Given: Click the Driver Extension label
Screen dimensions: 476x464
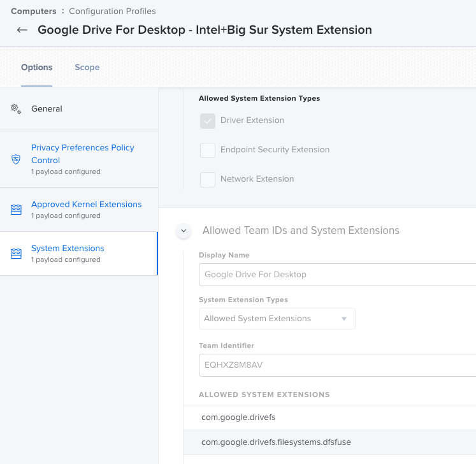Looking at the screenshot, I should (x=252, y=120).
